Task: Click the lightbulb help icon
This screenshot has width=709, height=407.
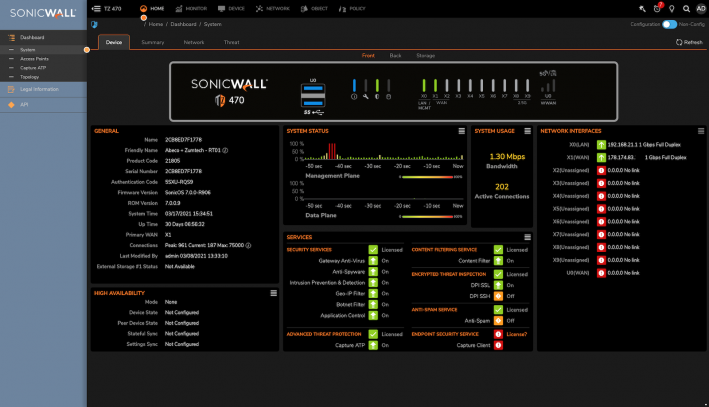Action: (x=672, y=9)
